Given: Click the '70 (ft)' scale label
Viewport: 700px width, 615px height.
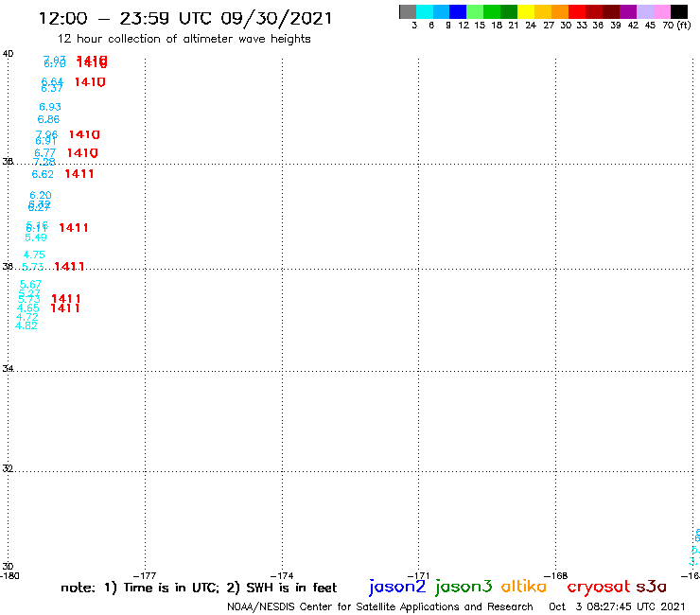Looking at the screenshot, I should [676, 26].
